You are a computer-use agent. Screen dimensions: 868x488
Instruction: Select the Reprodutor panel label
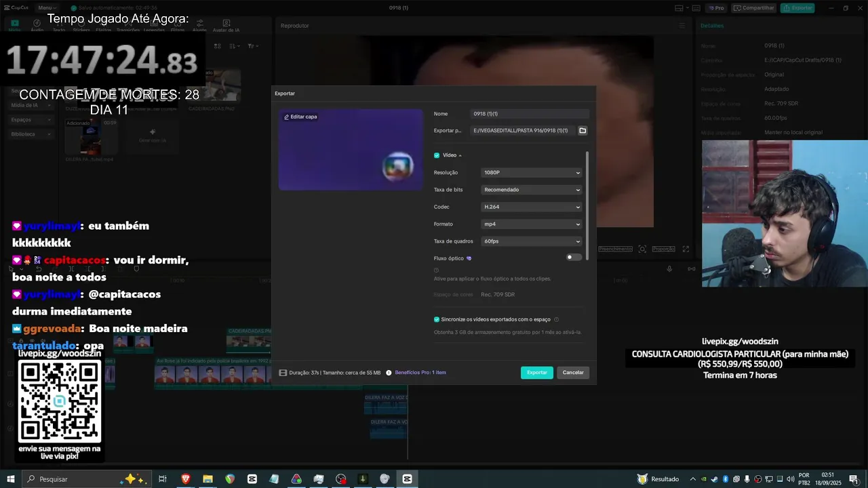(x=294, y=26)
